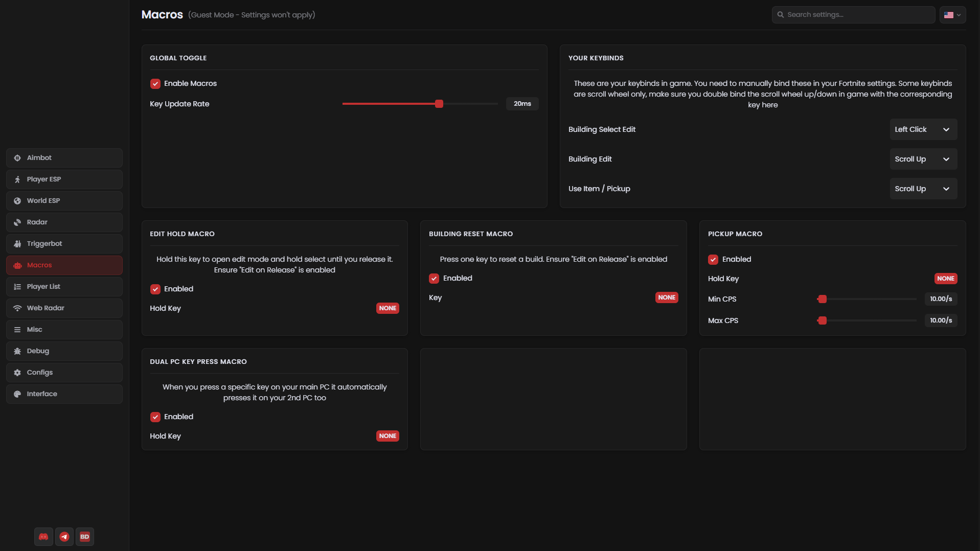Click the YOUR KEYBINDS section heading
Image resolution: width=980 pixels, height=551 pixels.
[x=596, y=58]
